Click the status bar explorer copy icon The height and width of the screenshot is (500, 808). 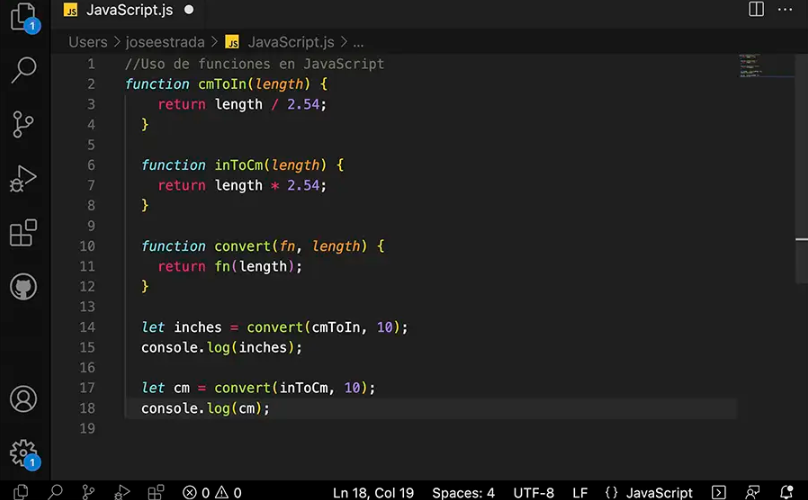click(21, 492)
